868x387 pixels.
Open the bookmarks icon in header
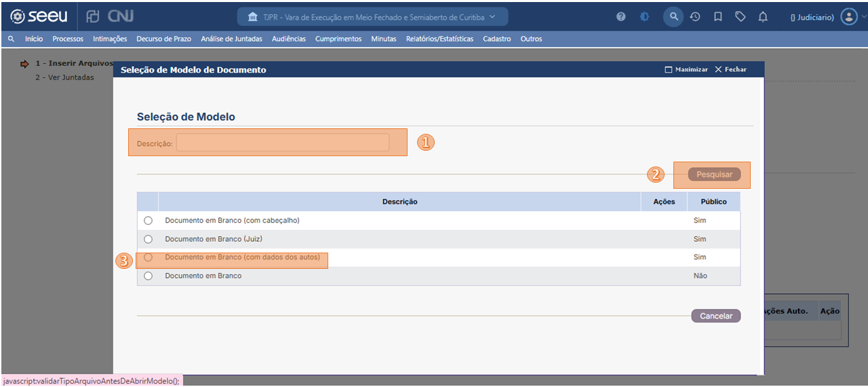pyautogui.click(x=718, y=17)
